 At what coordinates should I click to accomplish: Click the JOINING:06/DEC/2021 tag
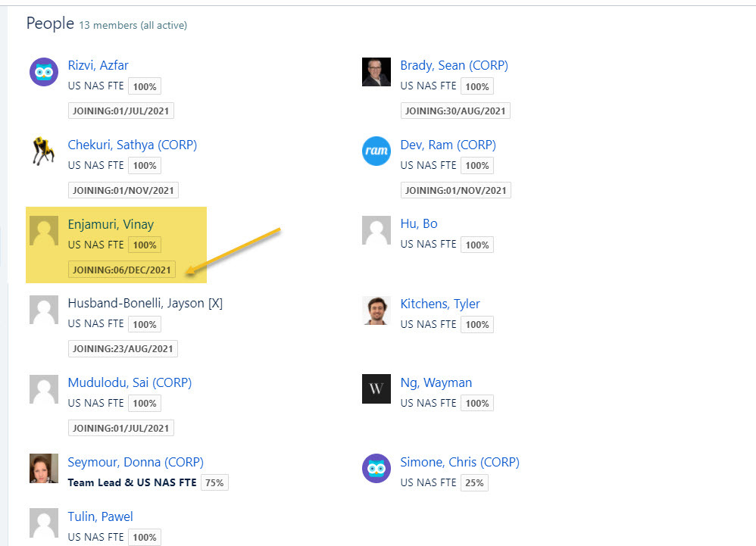(x=122, y=270)
